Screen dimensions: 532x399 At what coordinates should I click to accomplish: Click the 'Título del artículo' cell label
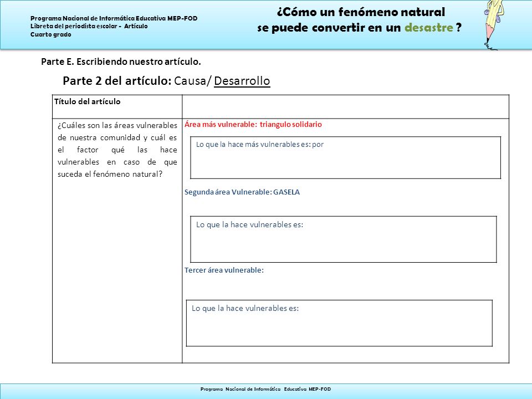[88, 101]
